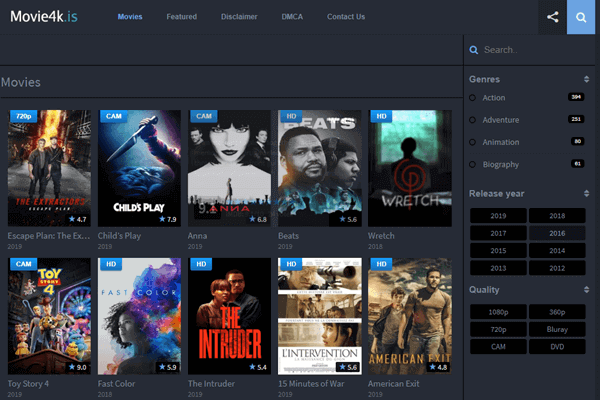Open the Disclaimer menu item
Viewport: 600px width, 400px height.
(x=239, y=17)
